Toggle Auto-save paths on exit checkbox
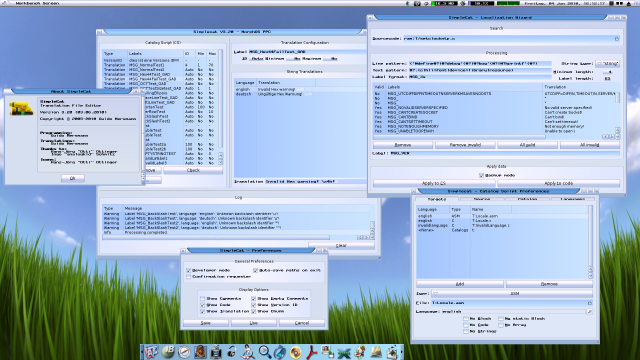 256,270
